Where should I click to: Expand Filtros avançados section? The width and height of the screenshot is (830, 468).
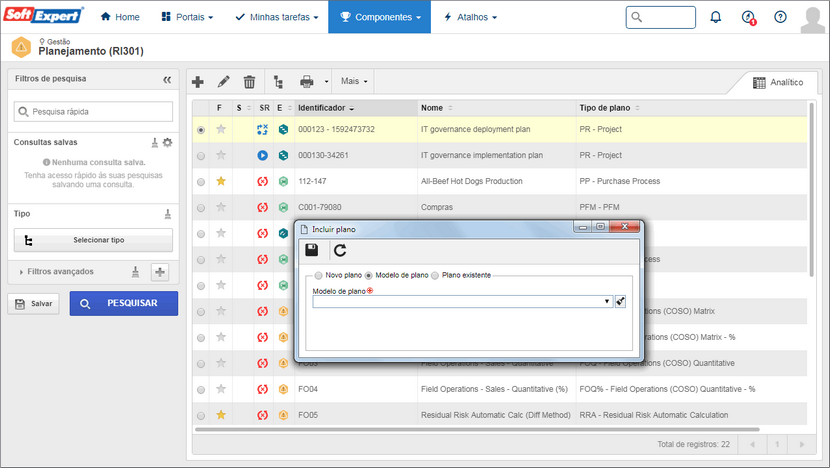(x=56, y=272)
